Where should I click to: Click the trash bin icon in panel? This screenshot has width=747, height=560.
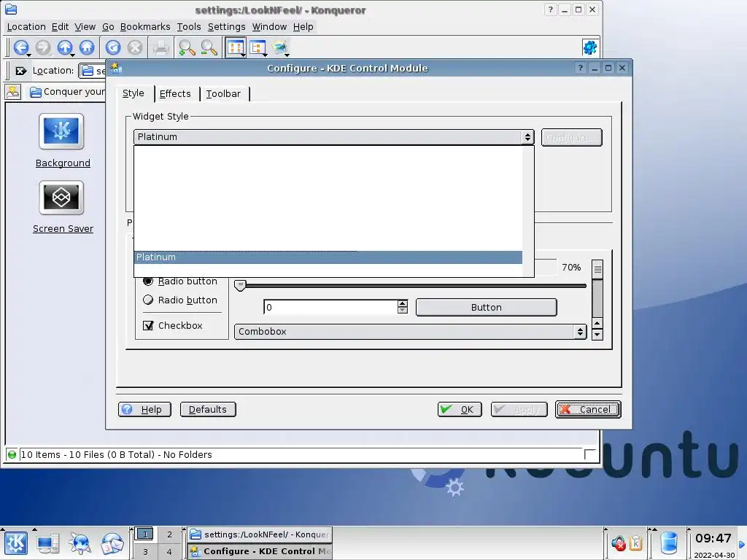click(669, 543)
